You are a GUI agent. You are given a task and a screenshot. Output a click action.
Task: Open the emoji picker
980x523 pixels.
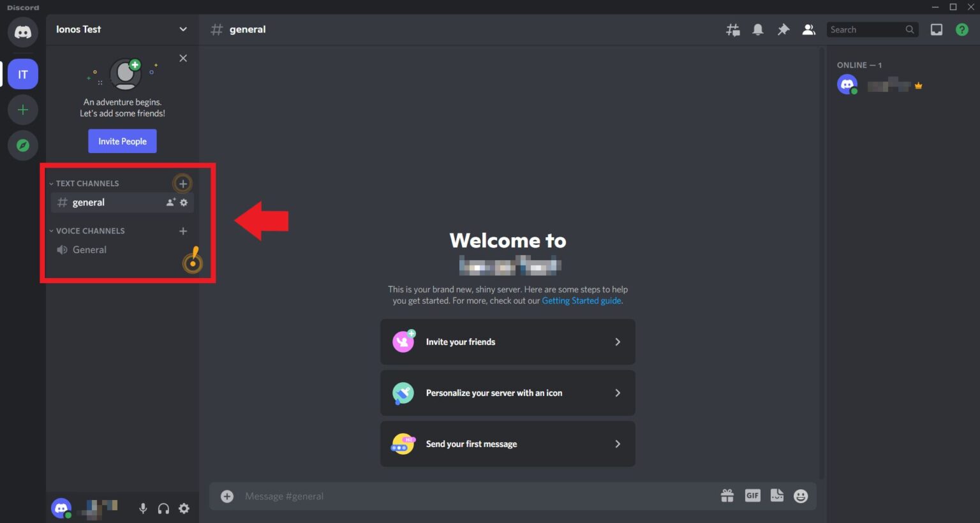(x=801, y=496)
